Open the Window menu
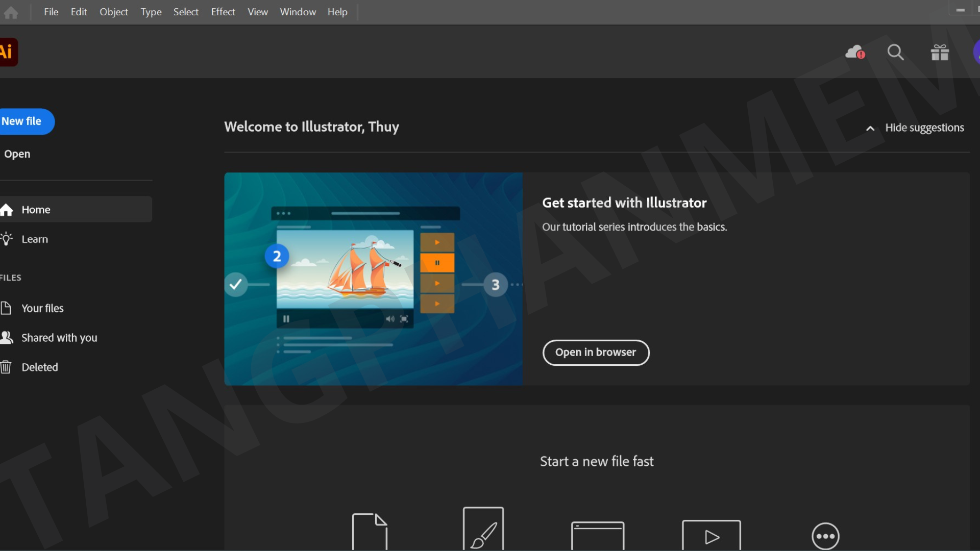This screenshot has width=980, height=551. pos(298,12)
